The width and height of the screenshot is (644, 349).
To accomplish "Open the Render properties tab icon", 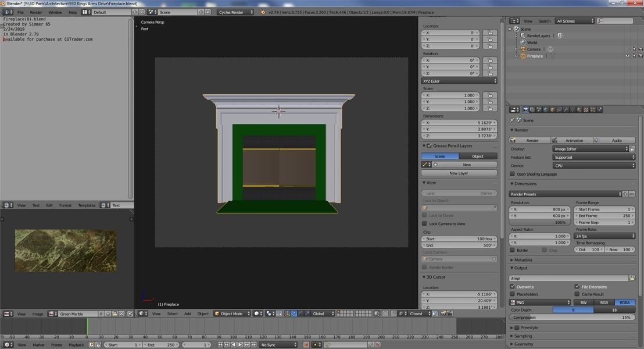I will click(525, 109).
